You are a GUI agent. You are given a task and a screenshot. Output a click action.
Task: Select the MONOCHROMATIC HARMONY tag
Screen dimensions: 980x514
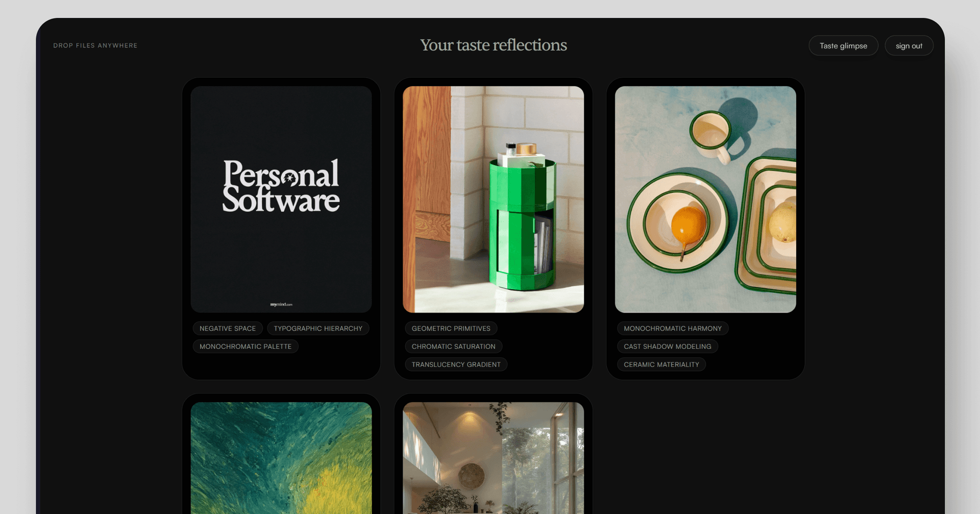(672, 328)
